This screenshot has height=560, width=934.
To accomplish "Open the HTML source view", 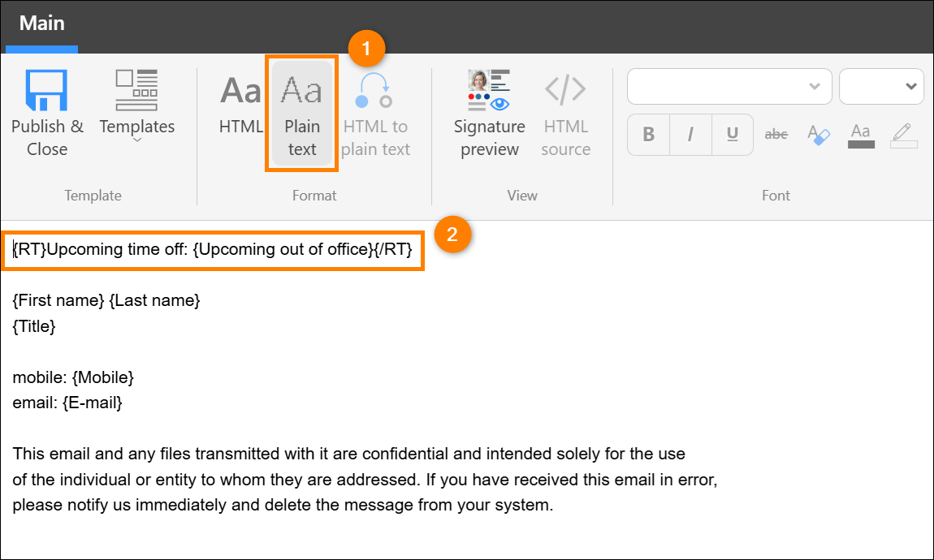I will point(565,114).
